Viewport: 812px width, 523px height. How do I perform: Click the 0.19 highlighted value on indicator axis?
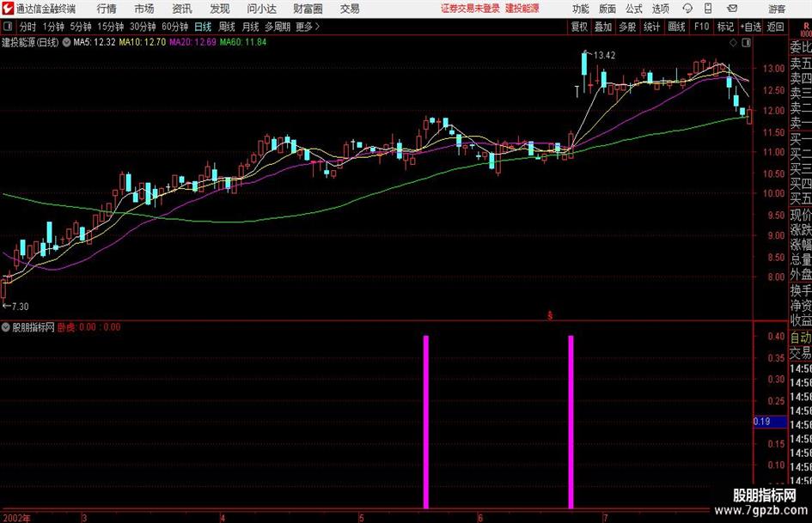[770, 422]
